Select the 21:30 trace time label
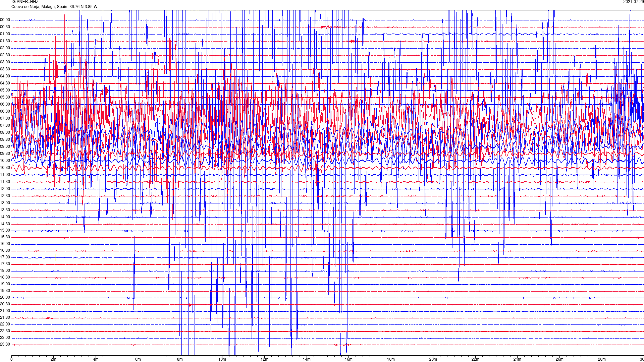This screenshot has width=644, height=362. [5, 318]
